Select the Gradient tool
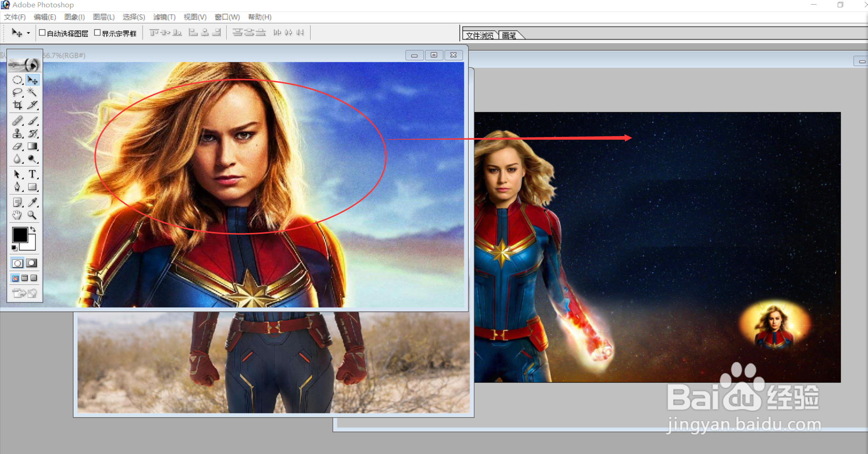 click(x=32, y=147)
